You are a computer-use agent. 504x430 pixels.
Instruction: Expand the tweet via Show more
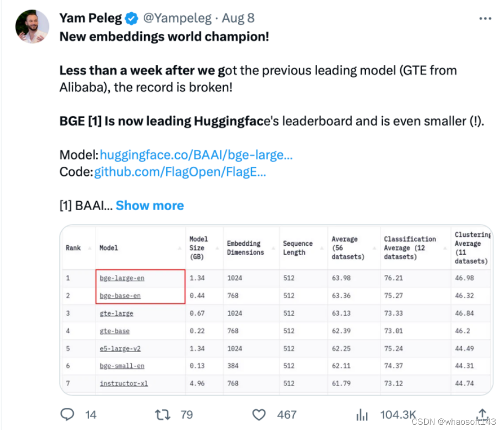(x=149, y=205)
